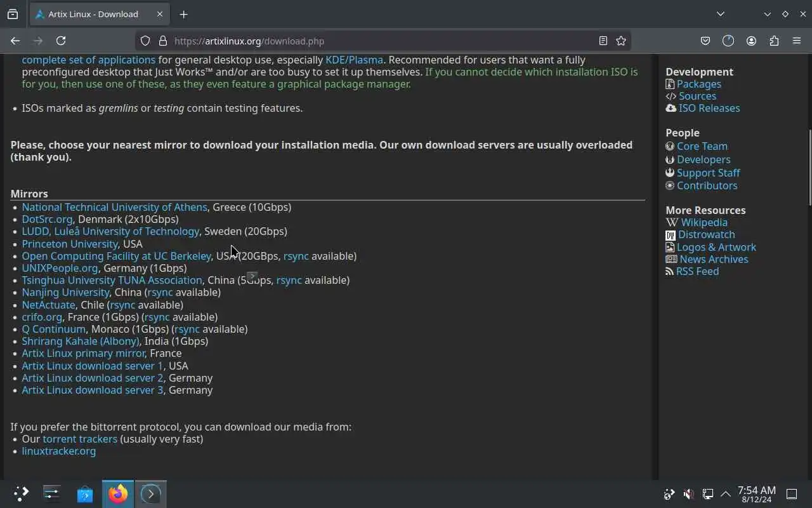The height and width of the screenshot is (508, 812).
Task: Open the Support Staff sidebar link
Action: (x=708, y=173)
